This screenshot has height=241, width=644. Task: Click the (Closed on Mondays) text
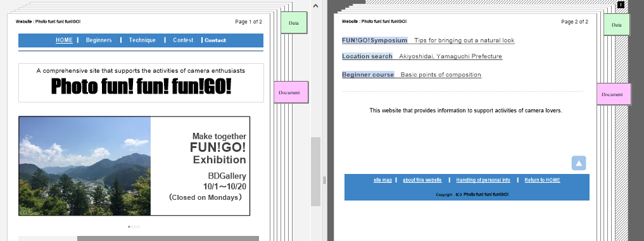(205, 197)
